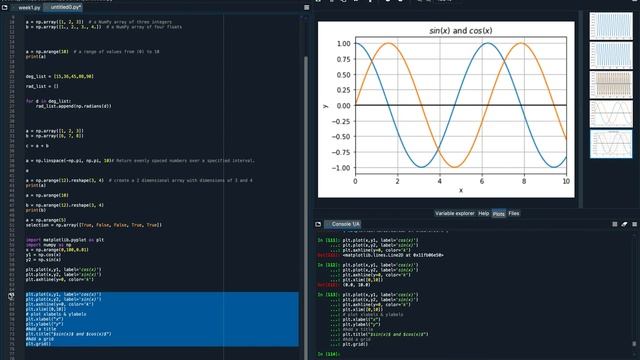
Task: Open the editor's browse tabs icon
Action: click(x=5, y=7)
